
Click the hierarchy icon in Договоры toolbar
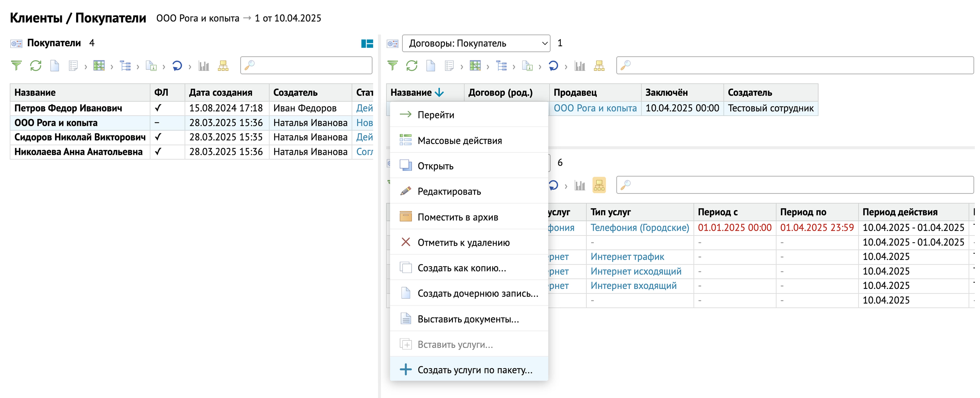[x=599, y=66]
